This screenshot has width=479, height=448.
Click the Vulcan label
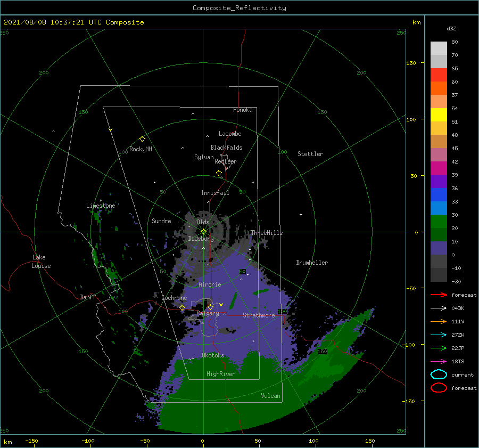pos(271,396)
